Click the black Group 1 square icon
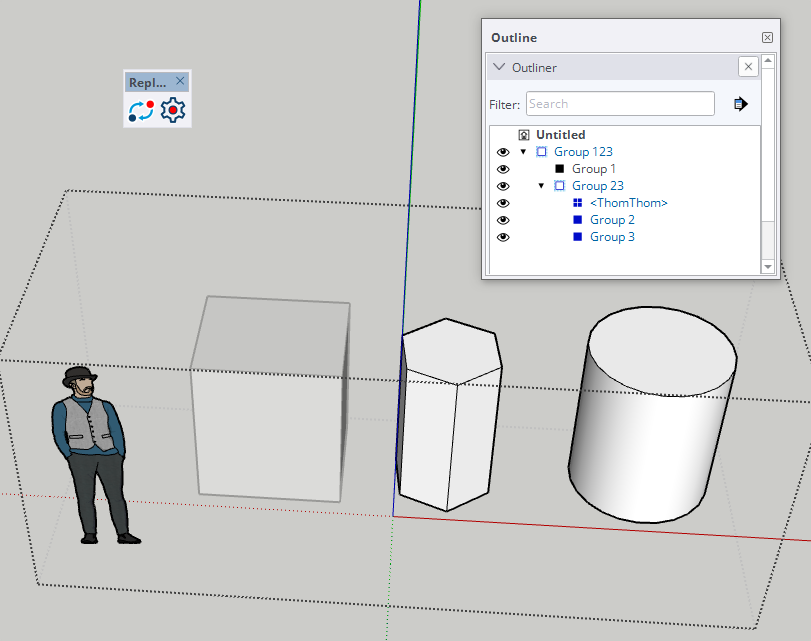Screen dimensions: 811x641 [560, 169]
